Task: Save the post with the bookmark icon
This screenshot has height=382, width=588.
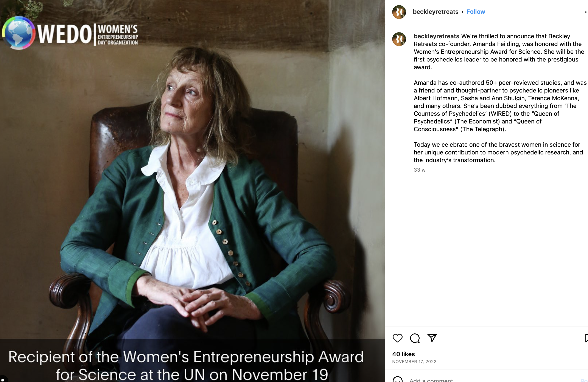Action: pos(586,338)
